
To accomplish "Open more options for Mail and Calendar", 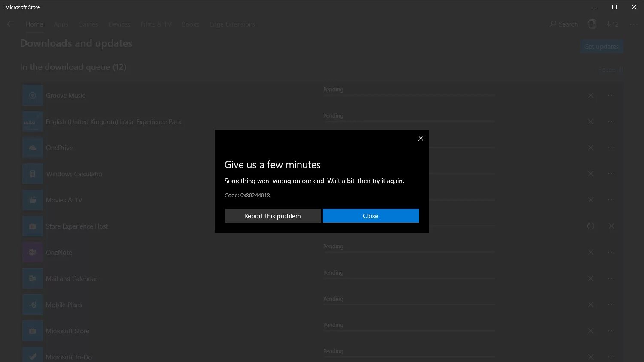I will [x=611, y=278].
